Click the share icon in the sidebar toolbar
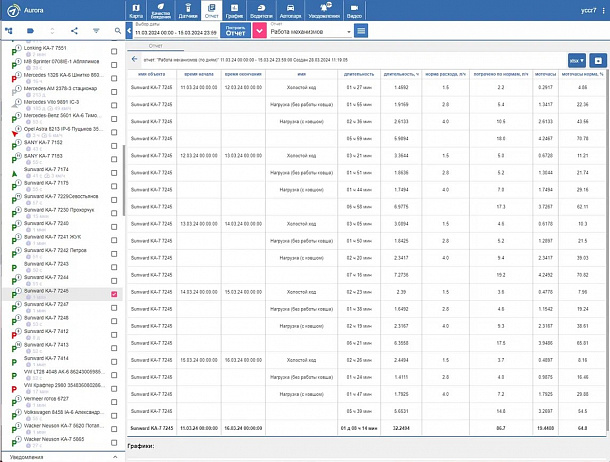Viewport: 610px width, 462px height. click(x=74, y=31)
